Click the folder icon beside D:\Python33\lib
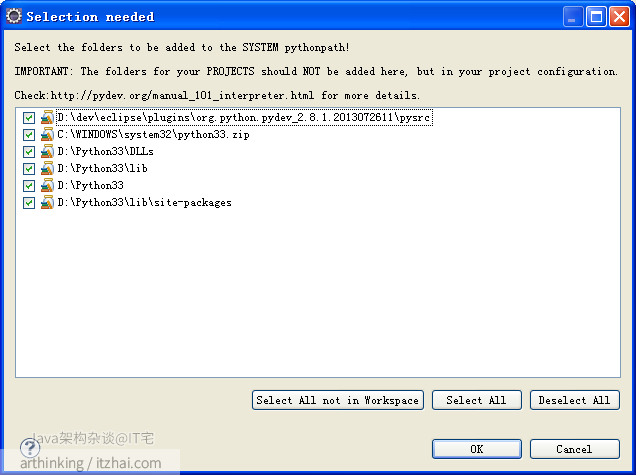Viewport: 636px width, 475px height. [47, 169]
